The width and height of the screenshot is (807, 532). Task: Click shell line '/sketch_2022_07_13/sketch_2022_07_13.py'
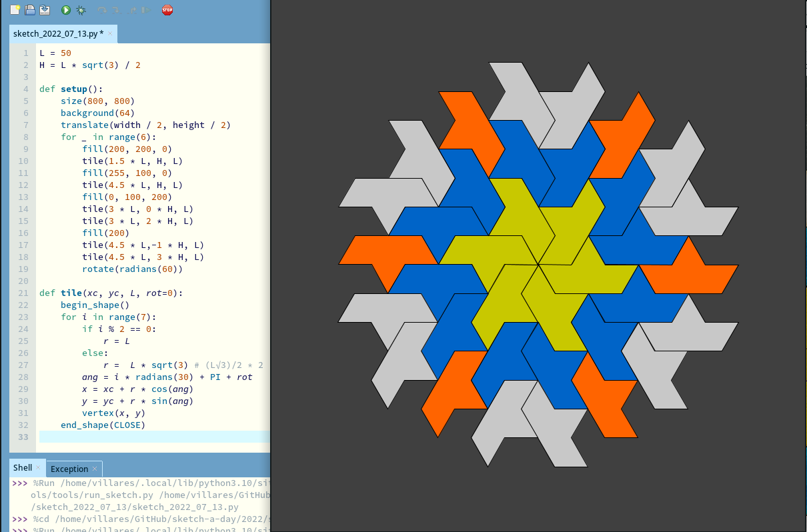(x=135, y=507)
